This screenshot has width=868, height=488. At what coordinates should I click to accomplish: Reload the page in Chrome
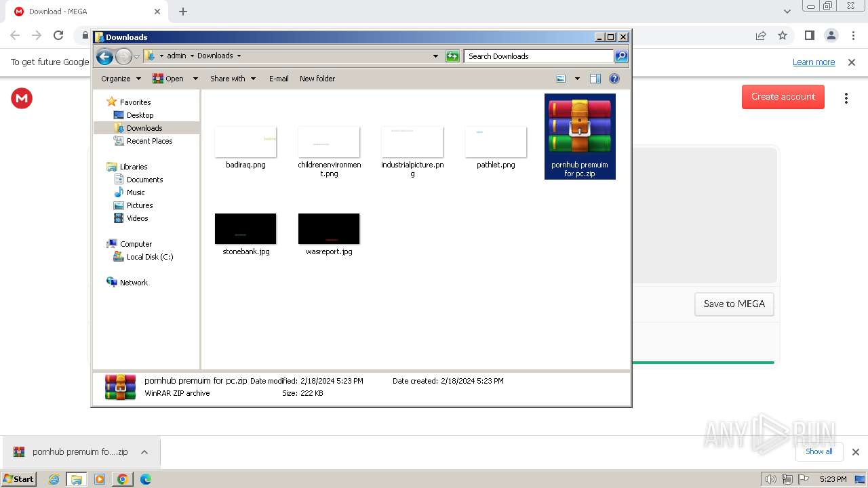(x=58, y=35)
